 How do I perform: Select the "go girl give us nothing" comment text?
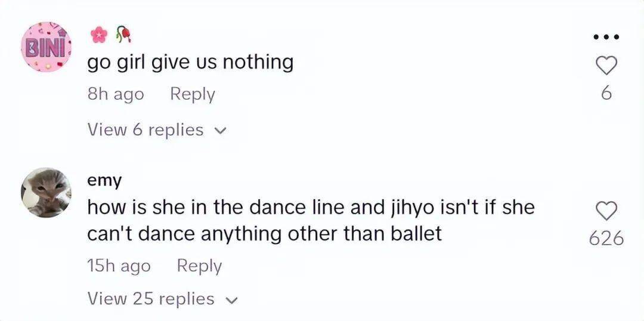[190, 62]
